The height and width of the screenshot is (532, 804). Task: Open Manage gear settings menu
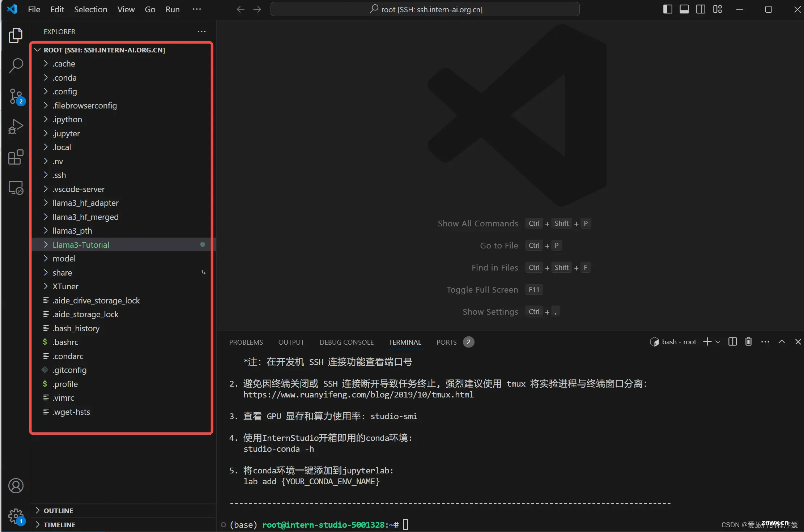point(16,516)
